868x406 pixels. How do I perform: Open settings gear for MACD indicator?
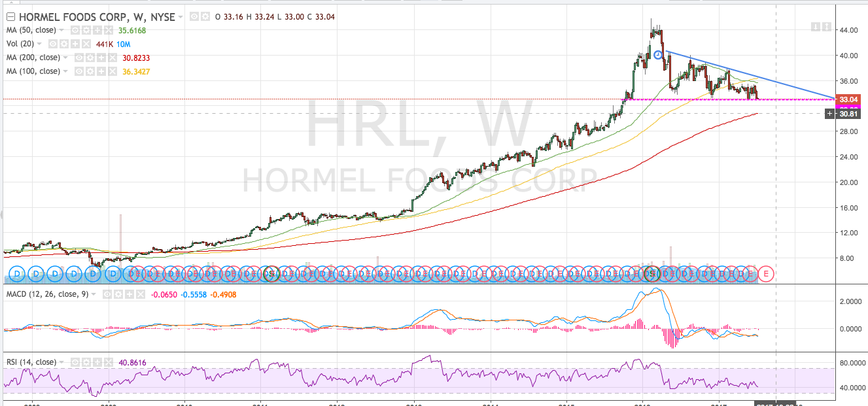118,295
